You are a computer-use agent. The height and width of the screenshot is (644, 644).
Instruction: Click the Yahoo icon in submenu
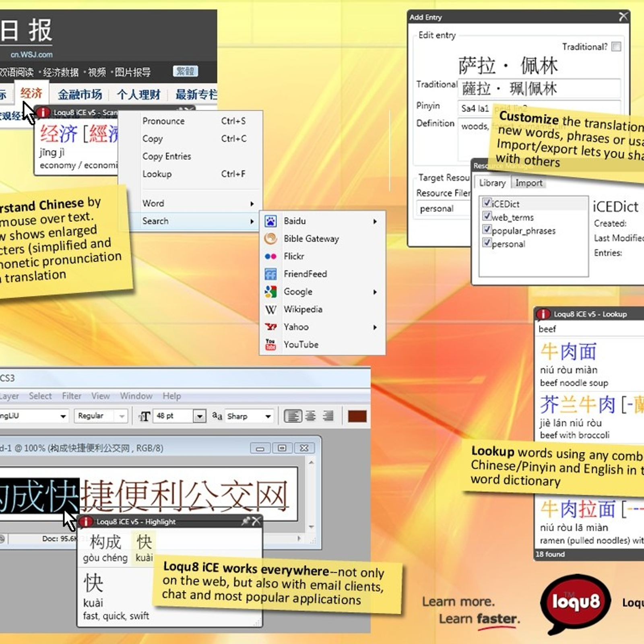tap(270, 327)
